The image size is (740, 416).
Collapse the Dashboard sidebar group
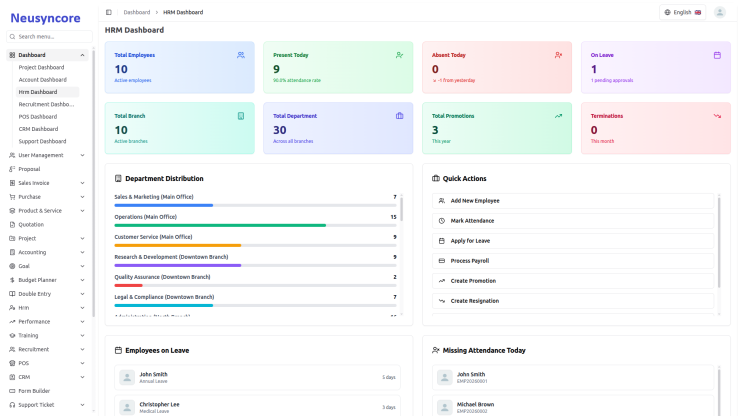pyautogui.click(x=48, y=55)
